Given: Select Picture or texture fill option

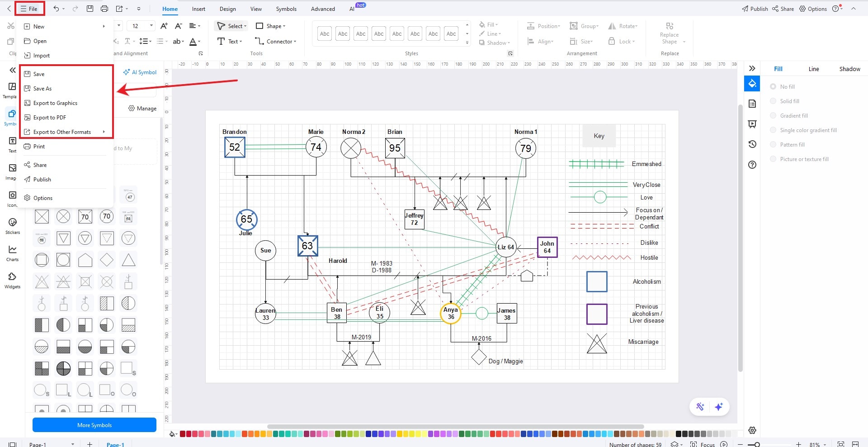Looking at the screenshot, I should tap(773, 159).
